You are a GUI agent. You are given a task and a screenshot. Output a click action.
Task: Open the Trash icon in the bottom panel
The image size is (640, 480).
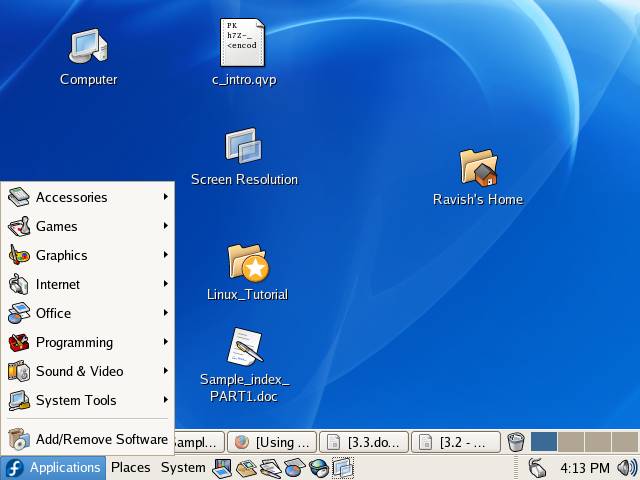pos(516,442)
